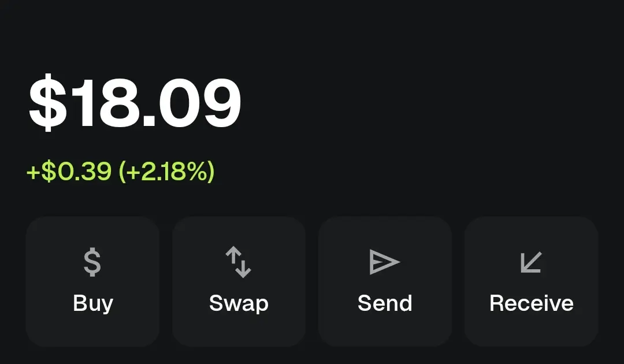Click the green +$0.39 change amount
The height and width of the screenshot is (364, 624).
click(69, 172)
